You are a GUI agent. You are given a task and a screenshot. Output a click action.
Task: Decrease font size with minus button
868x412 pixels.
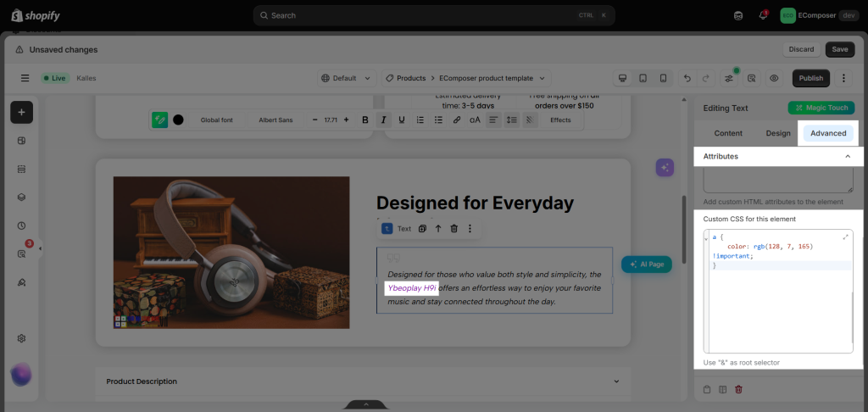(315, 120)
